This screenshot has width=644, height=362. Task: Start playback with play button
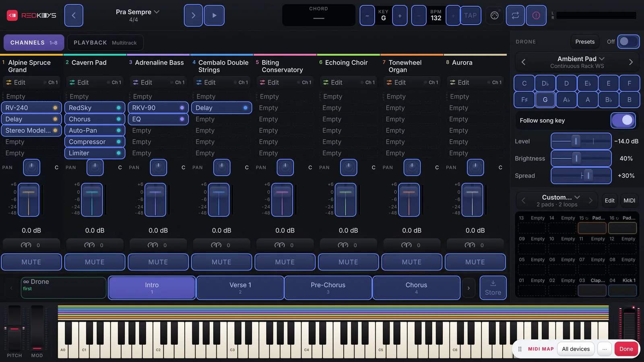(x=214, y=15)
